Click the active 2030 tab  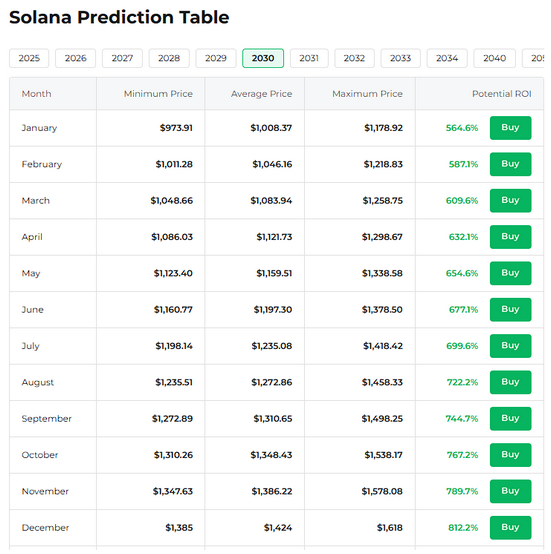pos(263,58)
